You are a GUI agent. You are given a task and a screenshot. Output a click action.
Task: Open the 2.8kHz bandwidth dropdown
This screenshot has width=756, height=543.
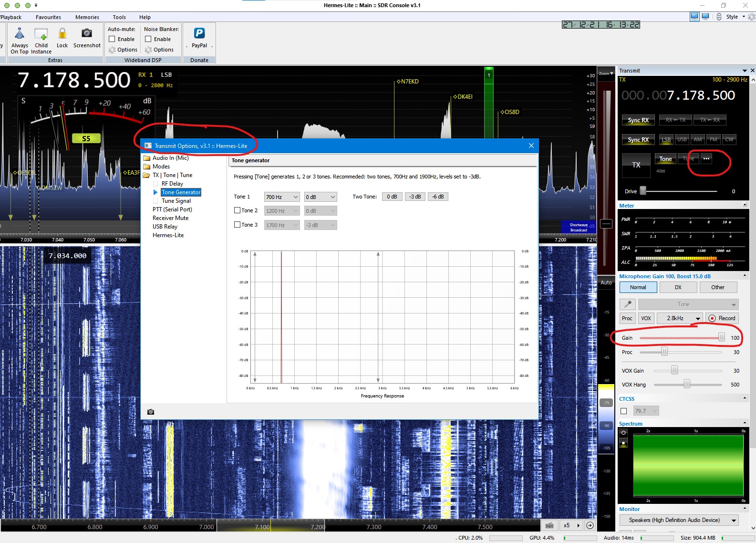pos(679,318)
